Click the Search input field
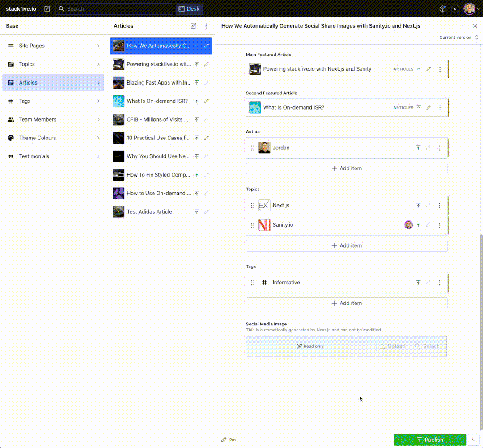The width and height of the screenshot is (483, 448). tap(114, 9)
